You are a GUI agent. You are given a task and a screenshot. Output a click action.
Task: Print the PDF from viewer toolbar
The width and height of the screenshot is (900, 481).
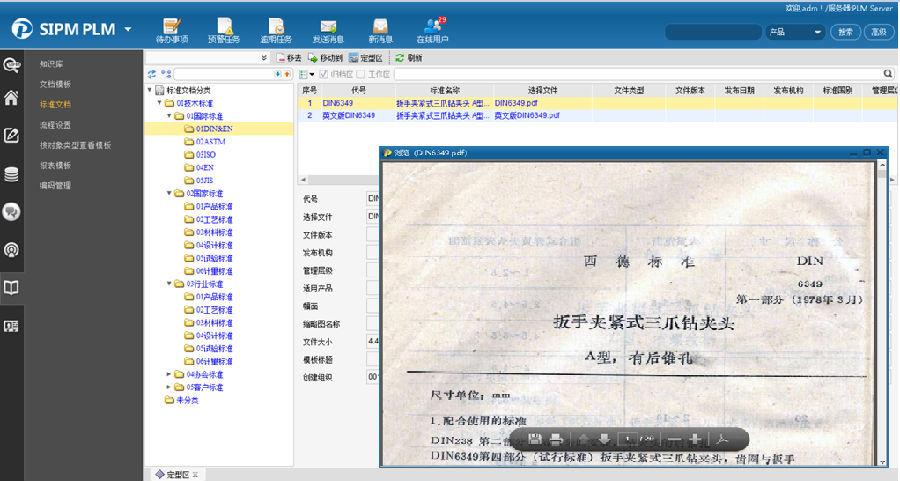click(556, 440)
